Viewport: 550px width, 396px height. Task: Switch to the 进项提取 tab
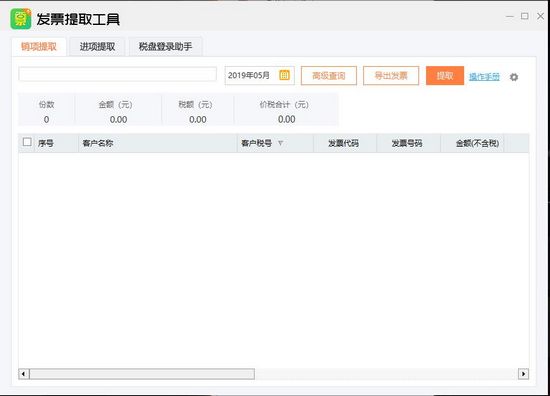click(x=97, y=47)
